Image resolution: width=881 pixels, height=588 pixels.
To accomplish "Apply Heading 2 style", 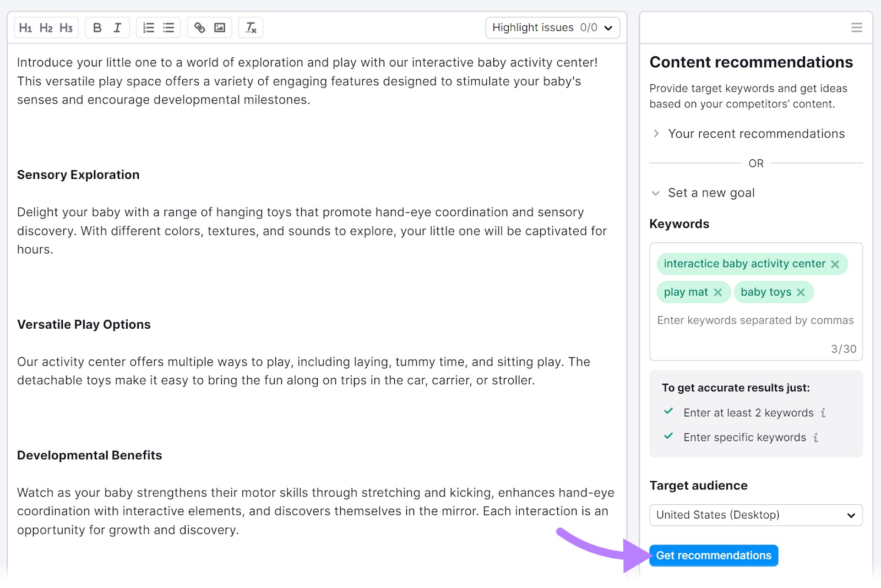I will click(46, 28).
